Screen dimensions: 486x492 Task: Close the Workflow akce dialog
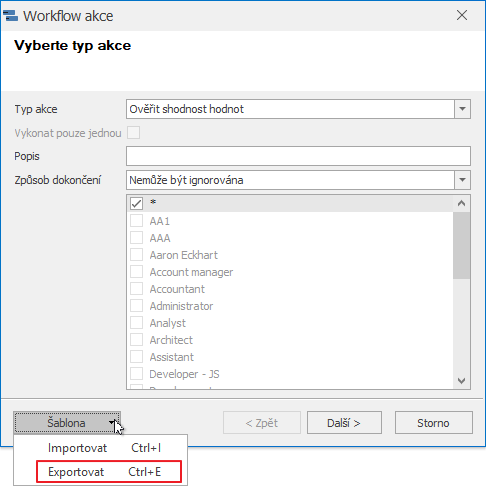coord(462,15)
